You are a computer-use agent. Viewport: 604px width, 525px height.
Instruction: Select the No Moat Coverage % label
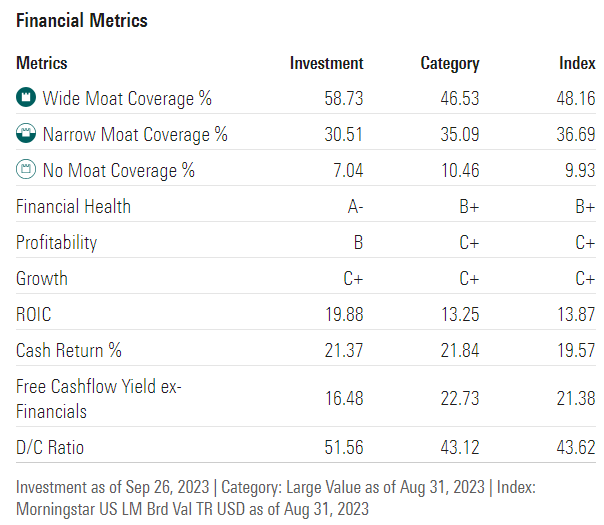[118, 170]
